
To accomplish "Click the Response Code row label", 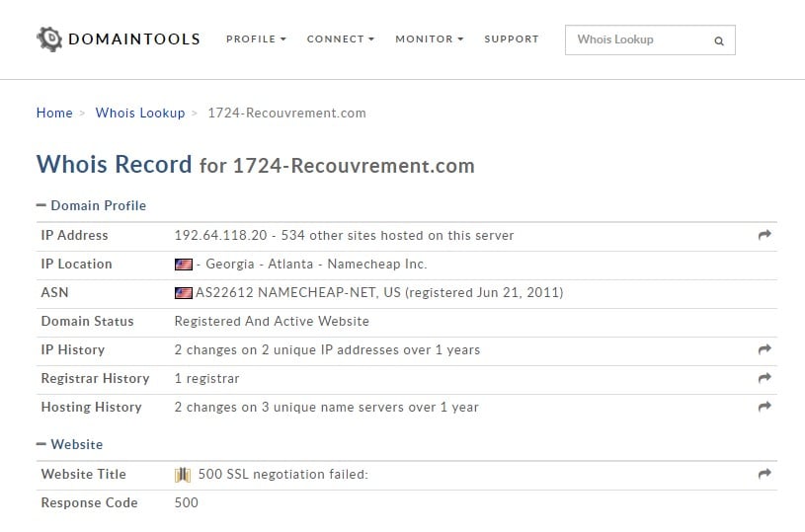I will [89, 502].
